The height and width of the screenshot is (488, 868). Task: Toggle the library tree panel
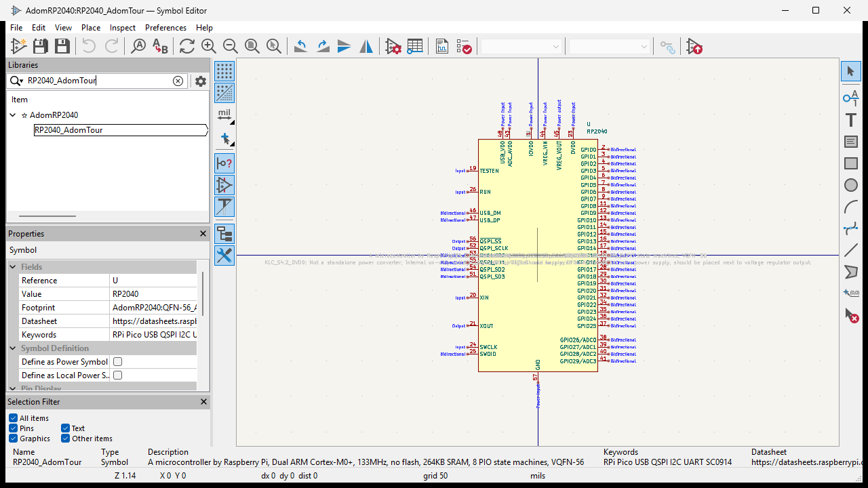click(x=224, y=234)
